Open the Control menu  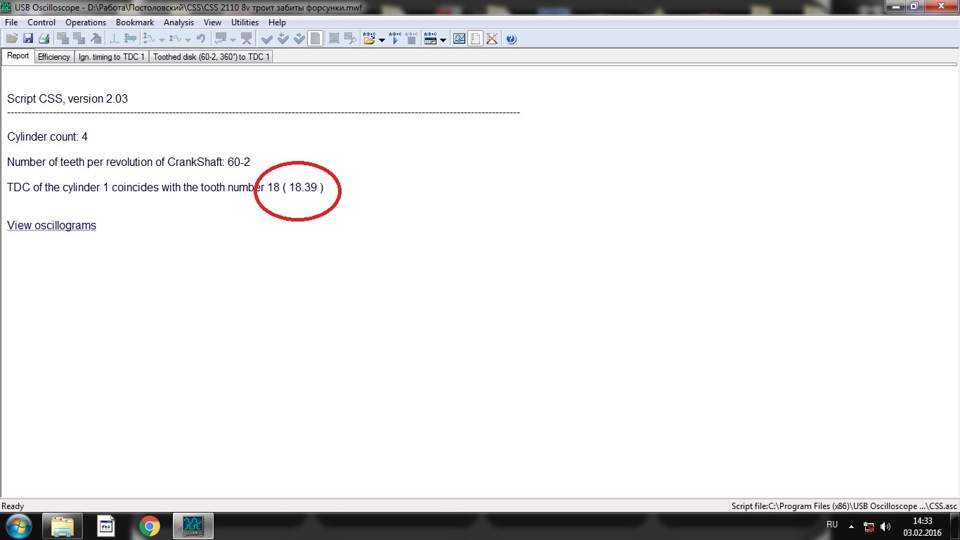(x=41, y=22)
